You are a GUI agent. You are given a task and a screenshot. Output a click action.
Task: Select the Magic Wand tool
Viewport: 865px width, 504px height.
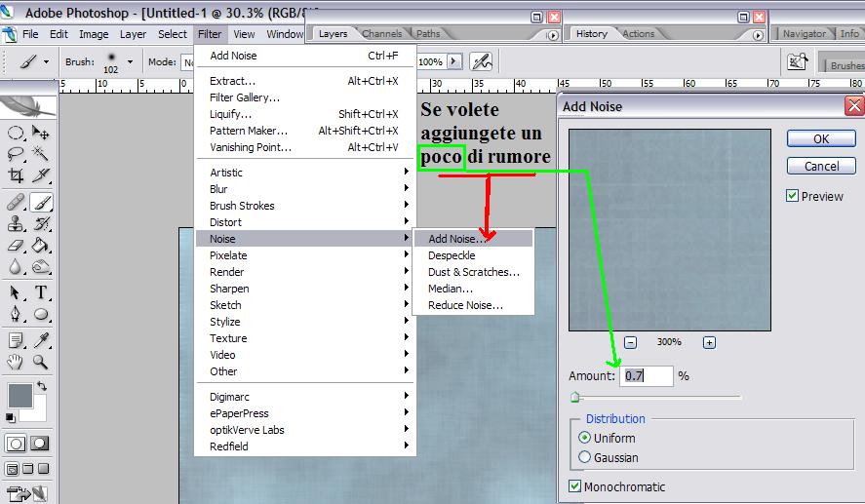[x=40, y=154]
